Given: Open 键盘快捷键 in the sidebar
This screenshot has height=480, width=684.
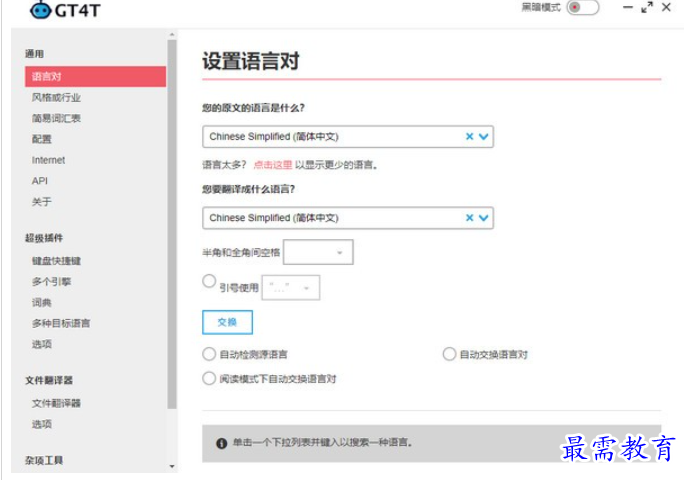Looking at the screenshot, I should point(56,261).
